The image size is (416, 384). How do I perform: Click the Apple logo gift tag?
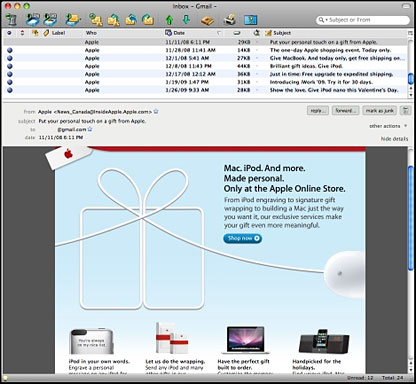(x=68, y=157)
